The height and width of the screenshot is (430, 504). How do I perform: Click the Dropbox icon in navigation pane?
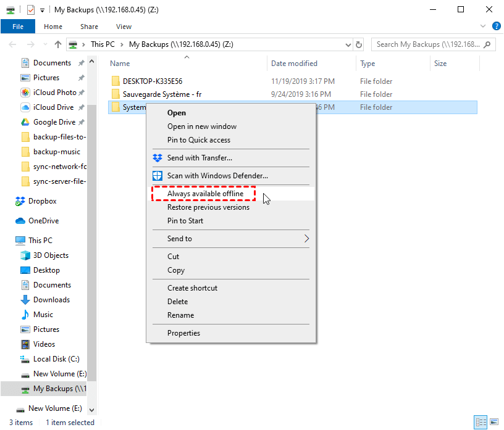point(20,201)
